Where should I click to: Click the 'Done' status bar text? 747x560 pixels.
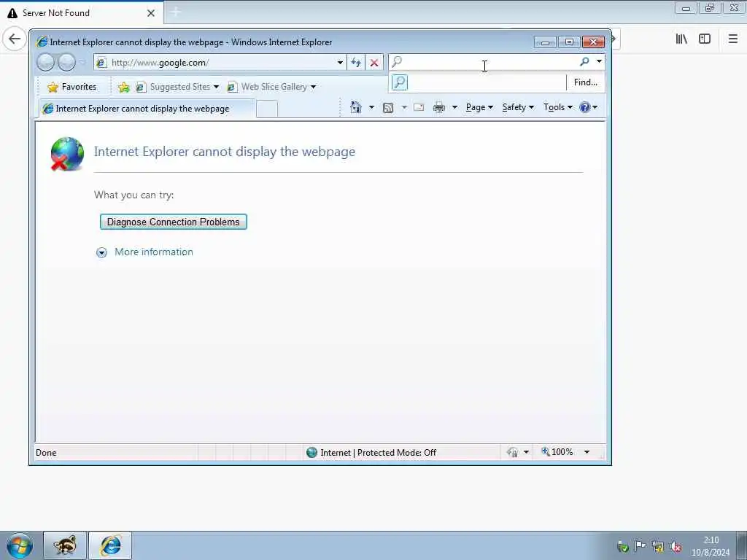[46, 453]
